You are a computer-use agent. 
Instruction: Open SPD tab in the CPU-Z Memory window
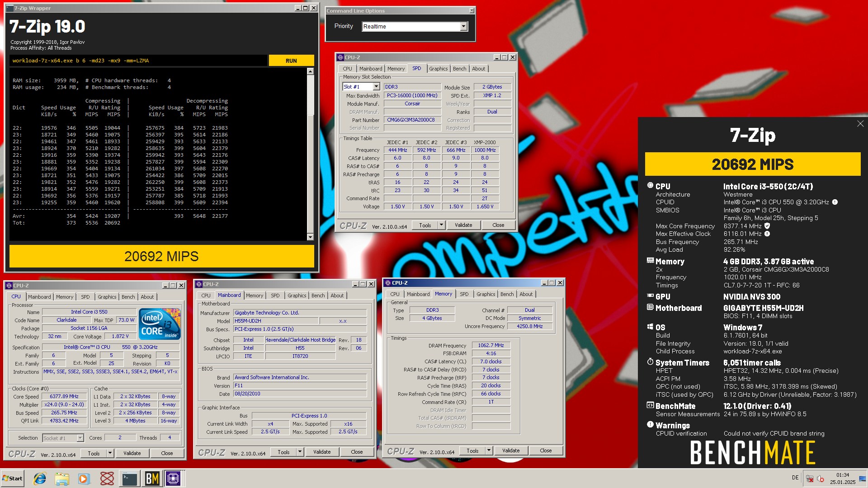click(464, 294)
